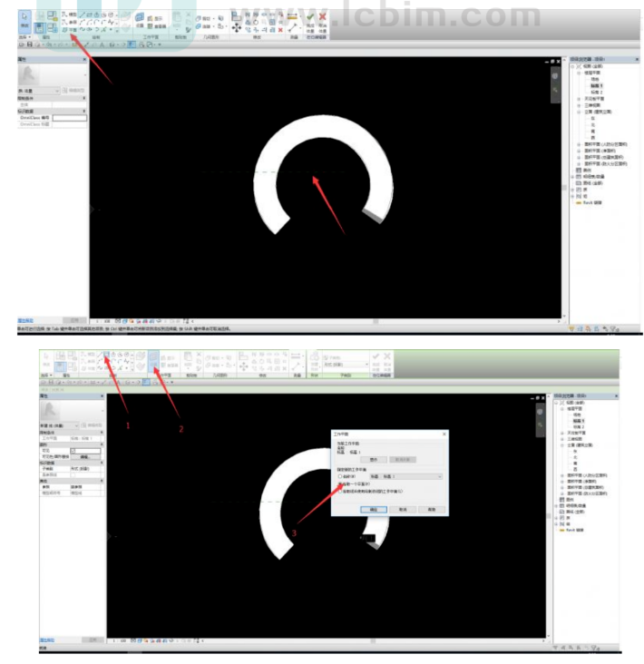Select the Move tool in top window ribbon
Image resolution: width=644 pixels, height=664 pixels.
pos(236,28)
